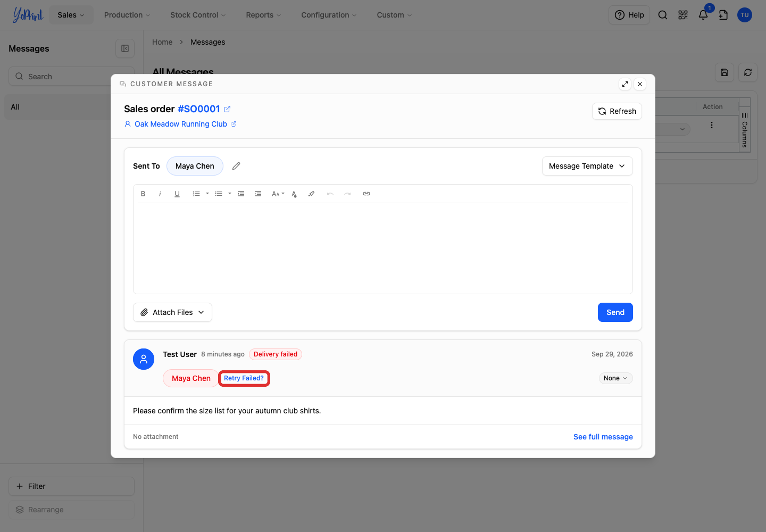Open the Production menu
The width and height of the screenshot is (766, 532).
(127, 15)
